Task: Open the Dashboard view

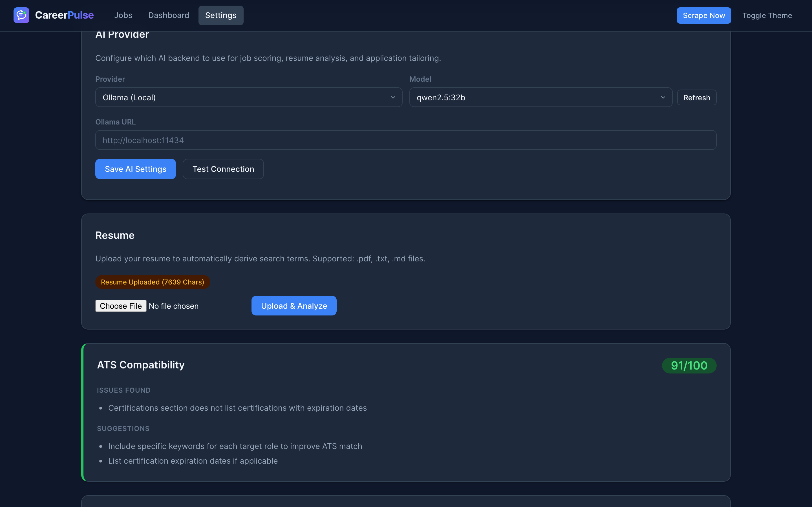Action: click(x=168, y=15)
